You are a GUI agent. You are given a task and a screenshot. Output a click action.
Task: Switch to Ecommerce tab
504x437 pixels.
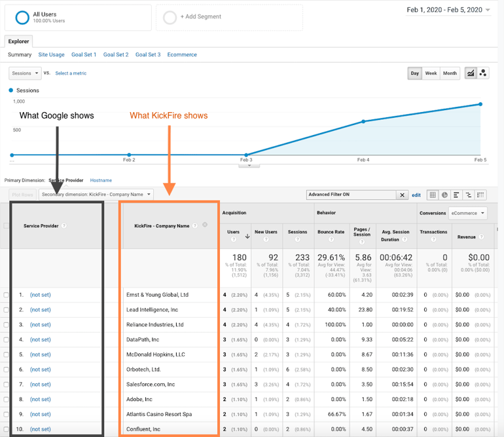tap(182, 54)
